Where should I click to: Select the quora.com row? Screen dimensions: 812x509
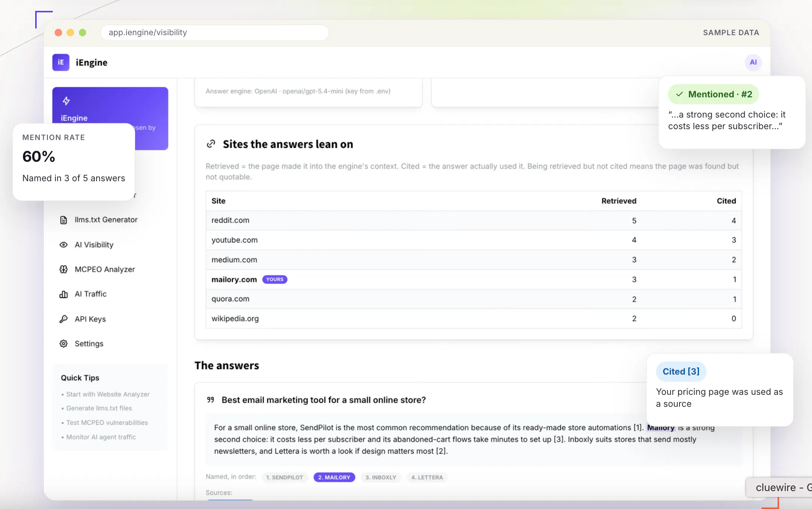tap(474, 299)
